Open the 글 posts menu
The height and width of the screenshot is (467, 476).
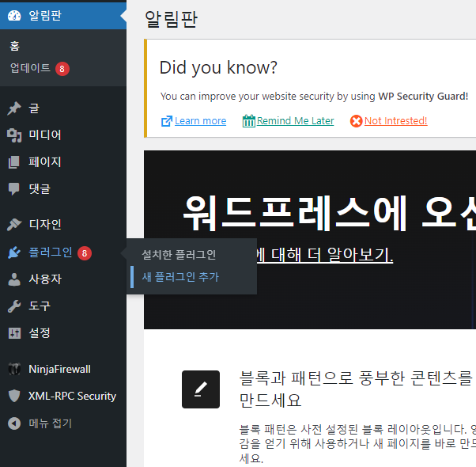pos(63,108)
